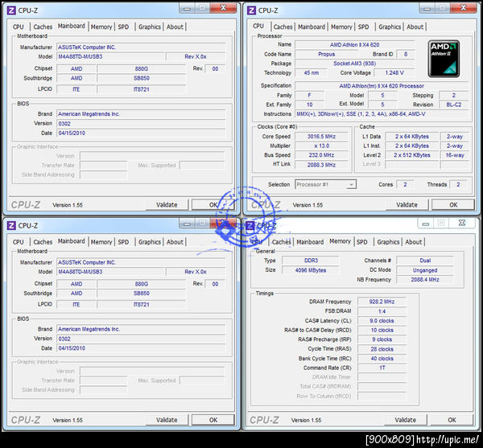This screenshot has width=483, height=448.
Task: Switch to CPU tab in bottom-left window
Action: point(19,242)
